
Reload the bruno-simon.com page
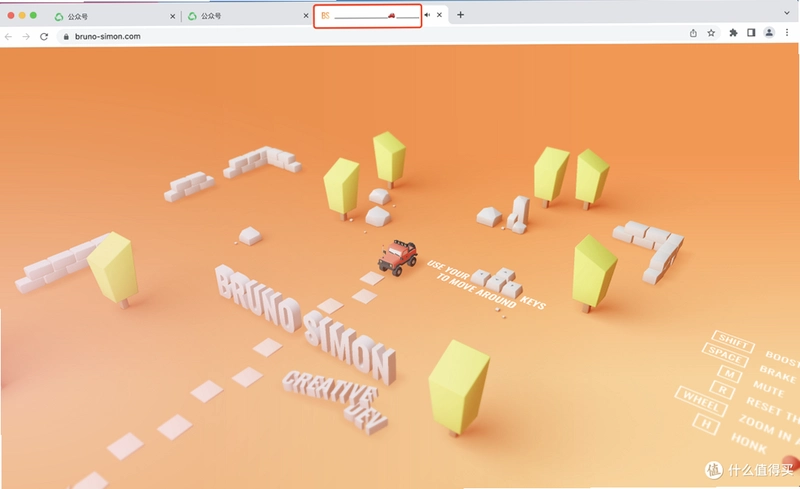(x=44, y=36)
